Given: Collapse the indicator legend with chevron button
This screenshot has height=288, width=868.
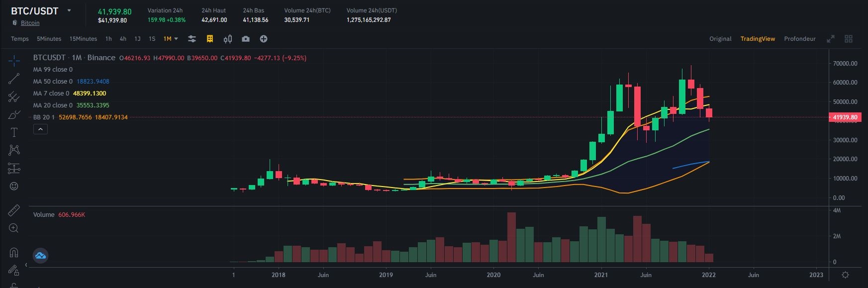Looking at the screenshot, I should 40,129.
